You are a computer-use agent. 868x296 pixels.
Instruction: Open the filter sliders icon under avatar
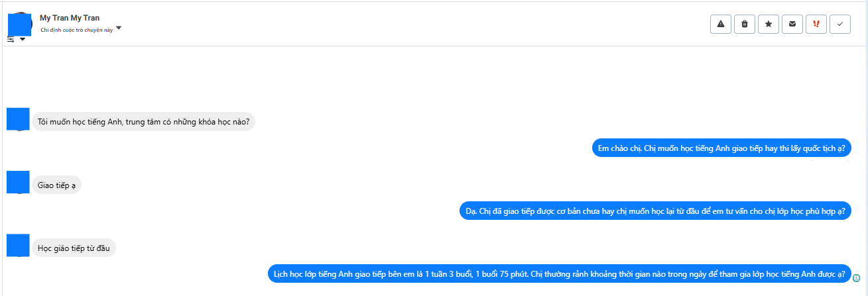coord(11,39)
